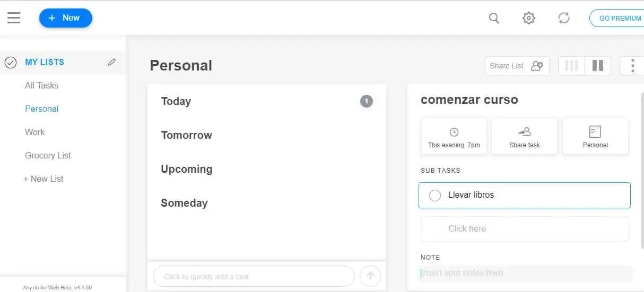Click the search magnifier icon

point(494,18)
